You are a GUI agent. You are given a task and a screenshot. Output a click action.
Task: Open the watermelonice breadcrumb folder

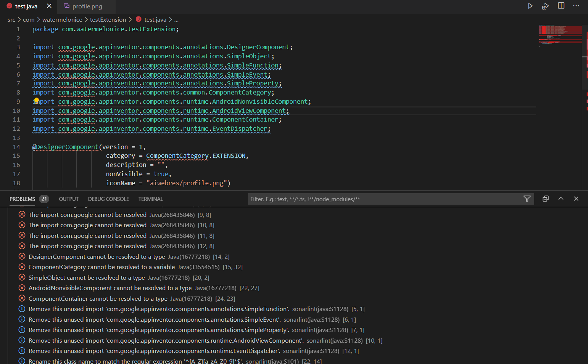tap(62, 20)
